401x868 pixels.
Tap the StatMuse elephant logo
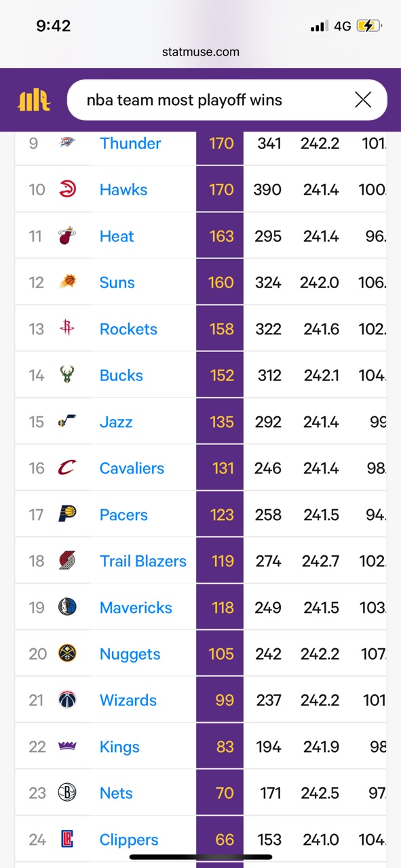pos(34,100)
